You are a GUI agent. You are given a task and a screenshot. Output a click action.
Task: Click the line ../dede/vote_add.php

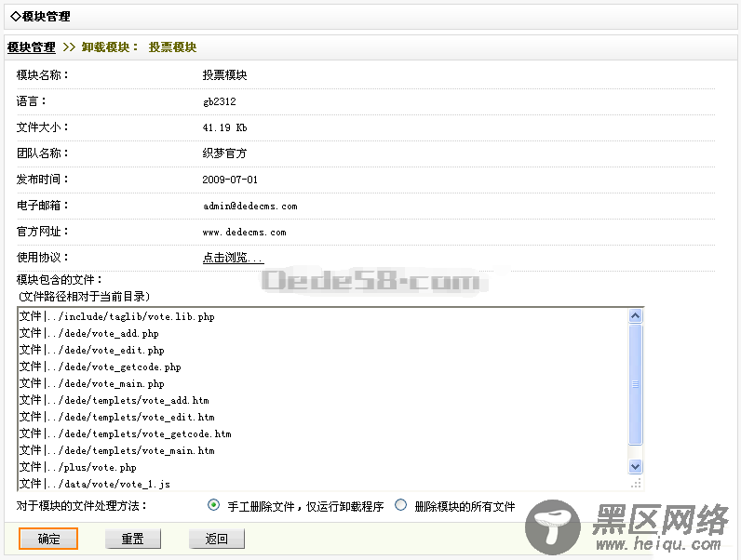tap(88, 333)
